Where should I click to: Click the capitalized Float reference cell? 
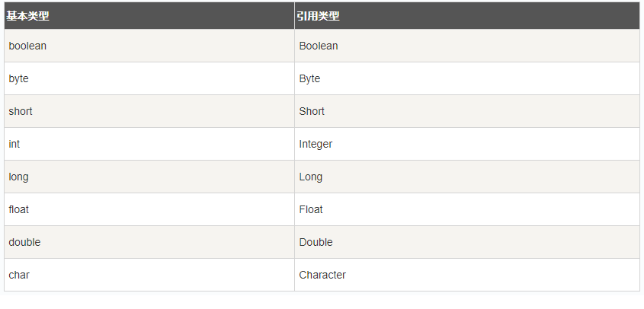tap(311, 209)
